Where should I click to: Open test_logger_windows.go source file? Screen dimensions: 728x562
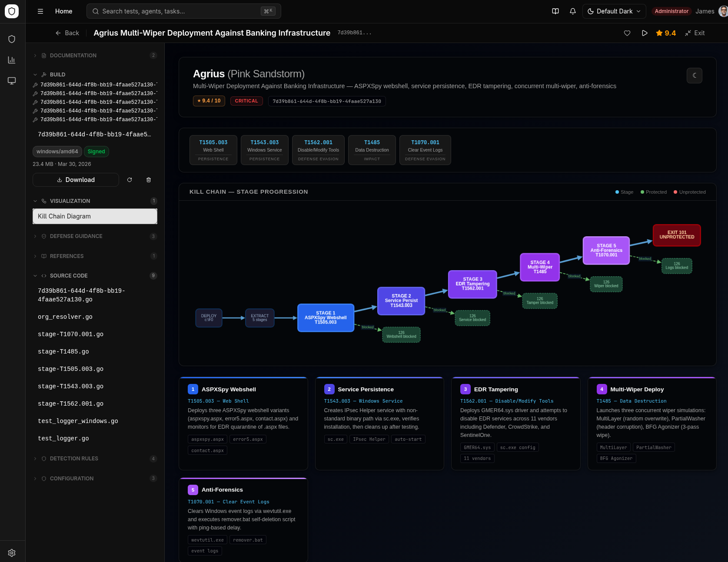pos(95,421)
